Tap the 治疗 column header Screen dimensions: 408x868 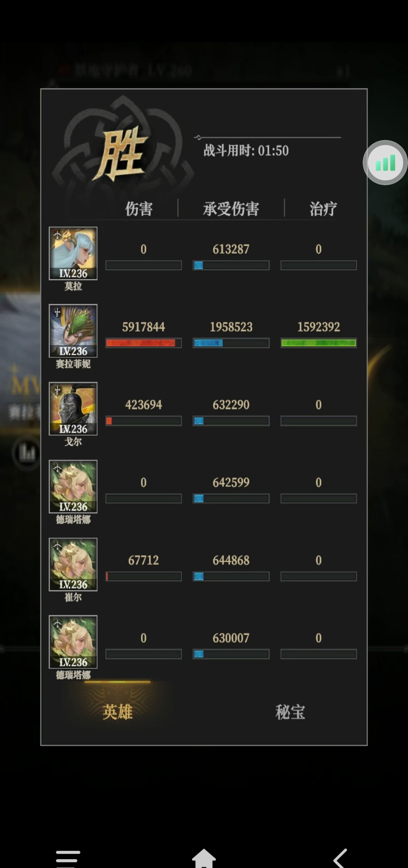[x=323, y=209]
